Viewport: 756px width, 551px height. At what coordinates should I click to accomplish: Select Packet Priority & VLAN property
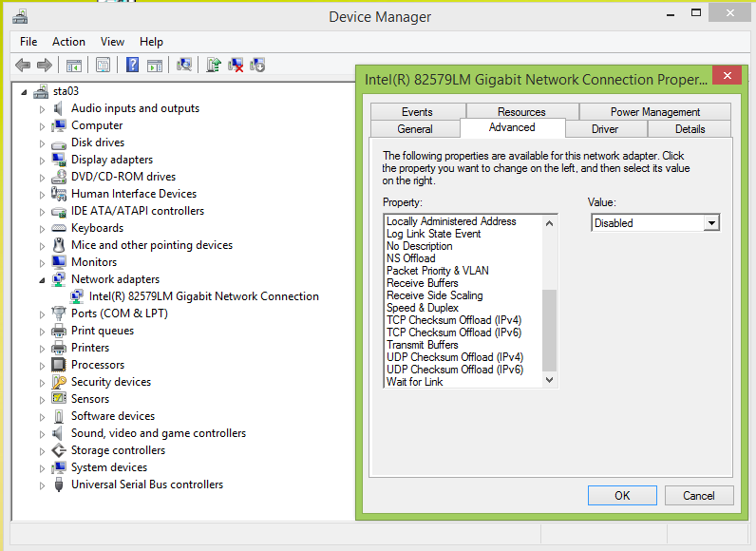pyautogui.click(x=437, y=271)
